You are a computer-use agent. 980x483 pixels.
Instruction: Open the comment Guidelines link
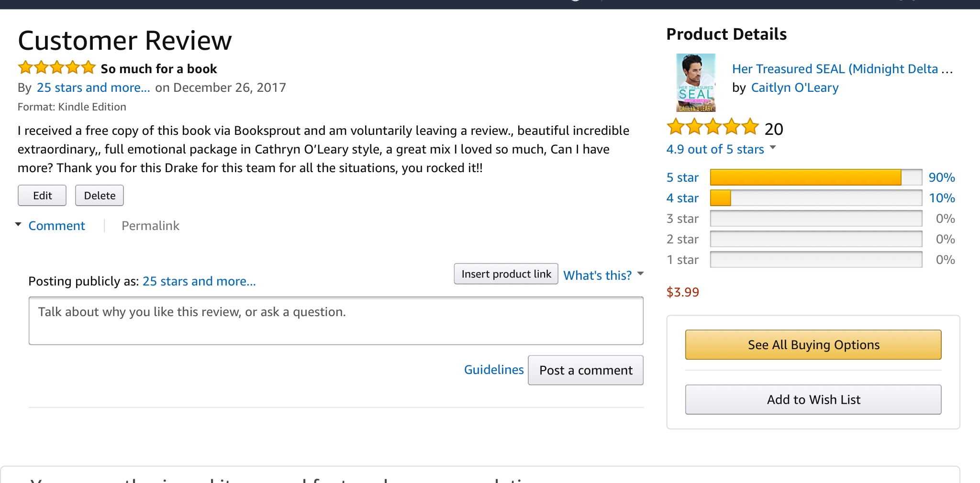493,370
